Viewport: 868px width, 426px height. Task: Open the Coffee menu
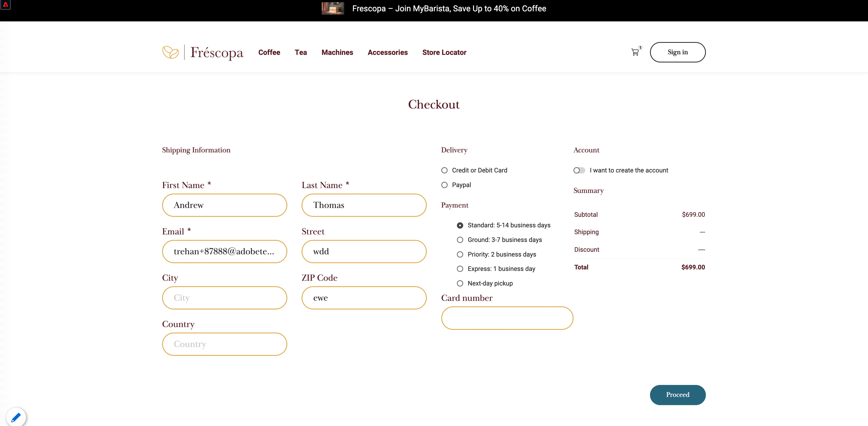pos(269,52)
